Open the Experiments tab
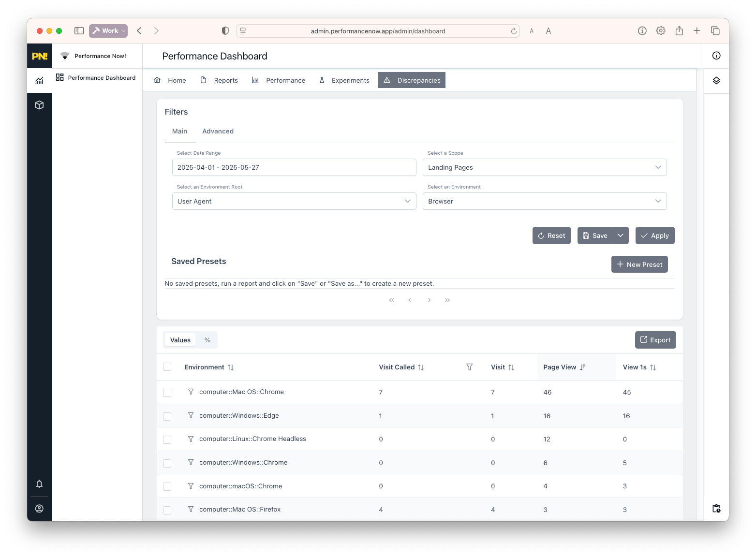Screen dimensions: 756x557 pyautogui.click(x=344, y=80)
